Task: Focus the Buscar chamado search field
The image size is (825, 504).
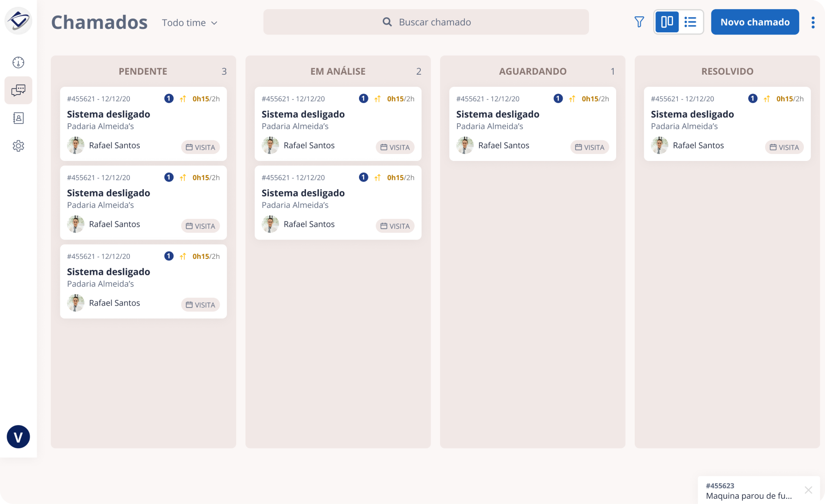Action: click(x=426, y=22)
